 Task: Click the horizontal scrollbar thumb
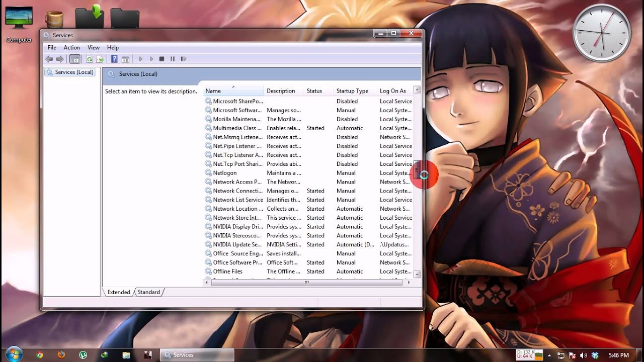coord(306,283)
